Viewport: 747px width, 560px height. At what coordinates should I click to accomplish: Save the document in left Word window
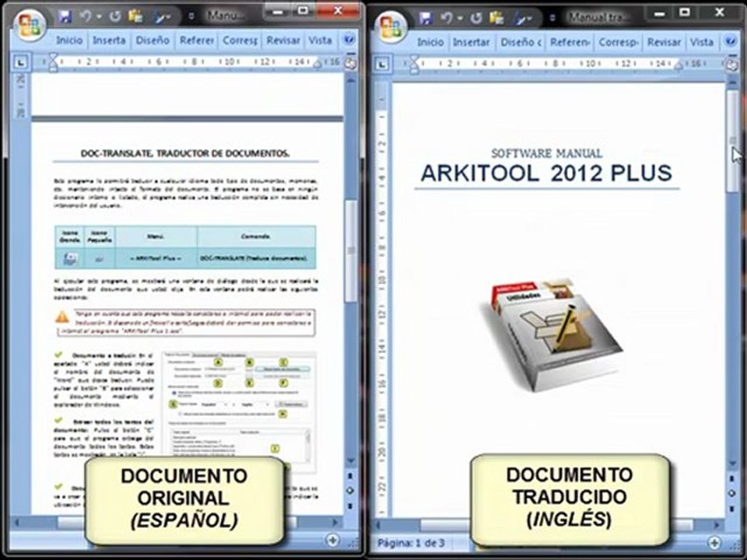[65, 16]
